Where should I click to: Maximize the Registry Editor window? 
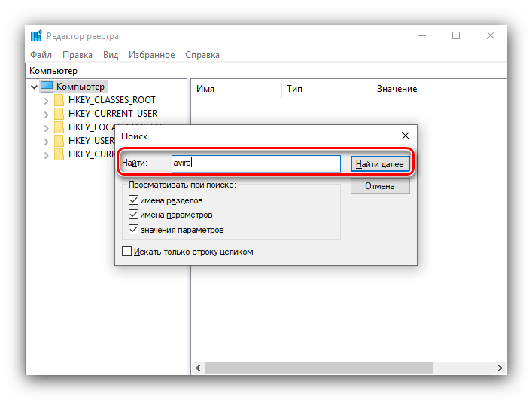pyautogui.click(x=456, y=35)
